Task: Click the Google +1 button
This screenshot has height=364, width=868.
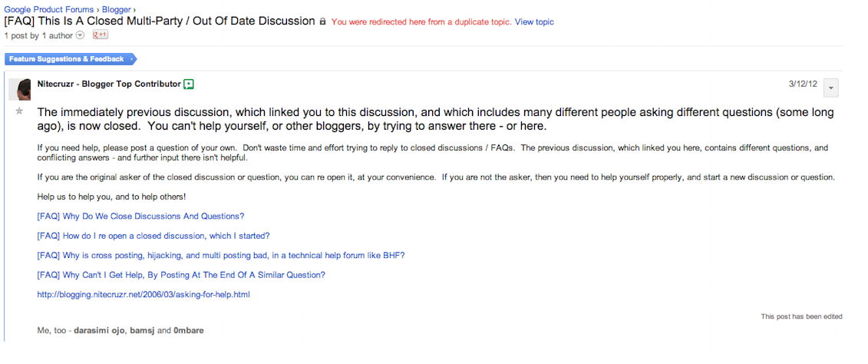Action: [100, 35]
